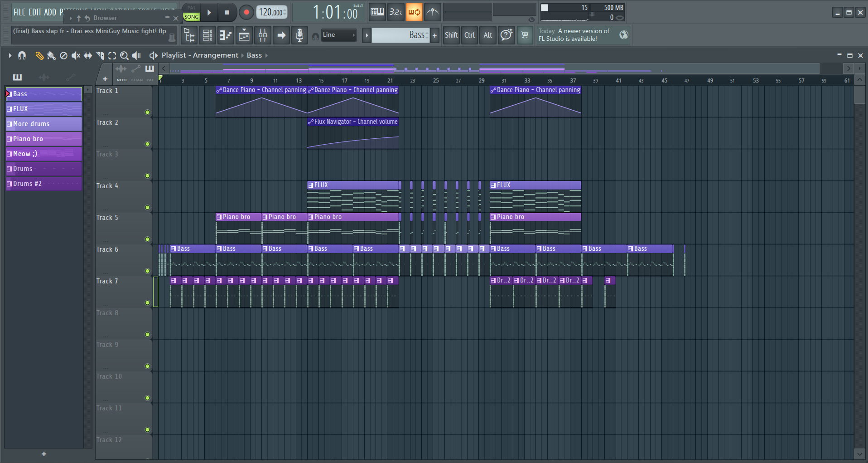This screenshot has height=463, width=868.
Task: Stop playback with the stop button
Action: [227, 13]
